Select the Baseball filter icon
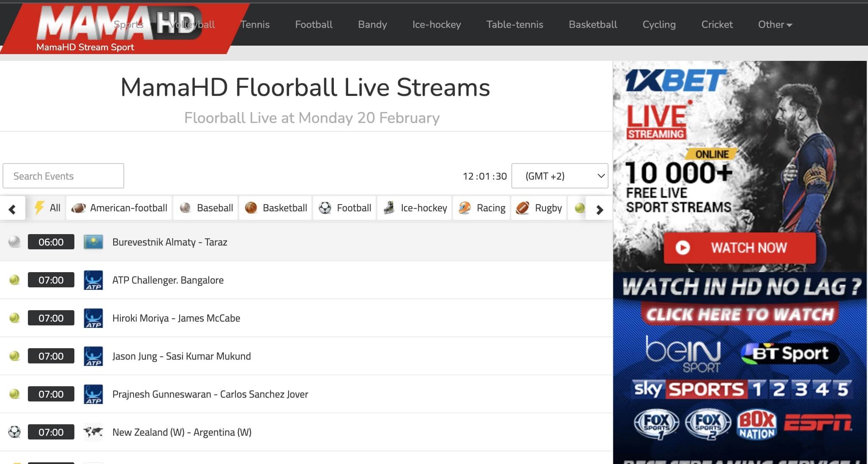This screenshot has height=464, width=868. pos(185,208)
